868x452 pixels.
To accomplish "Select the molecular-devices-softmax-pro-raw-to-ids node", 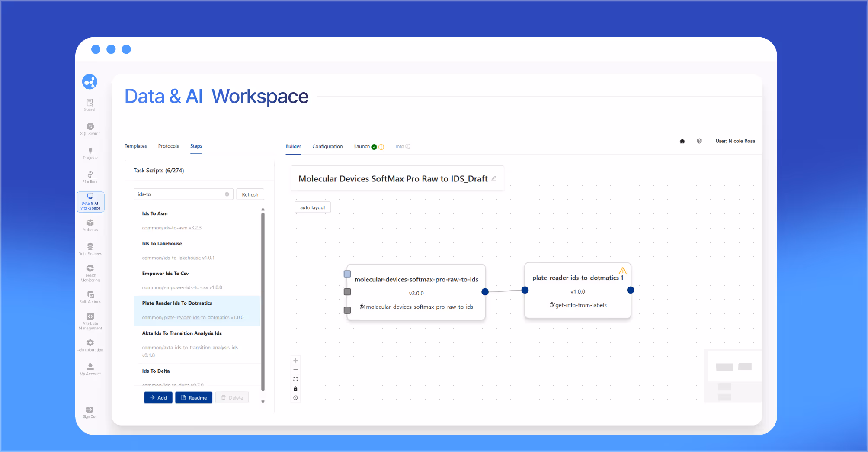I will (x=416, y=292).
